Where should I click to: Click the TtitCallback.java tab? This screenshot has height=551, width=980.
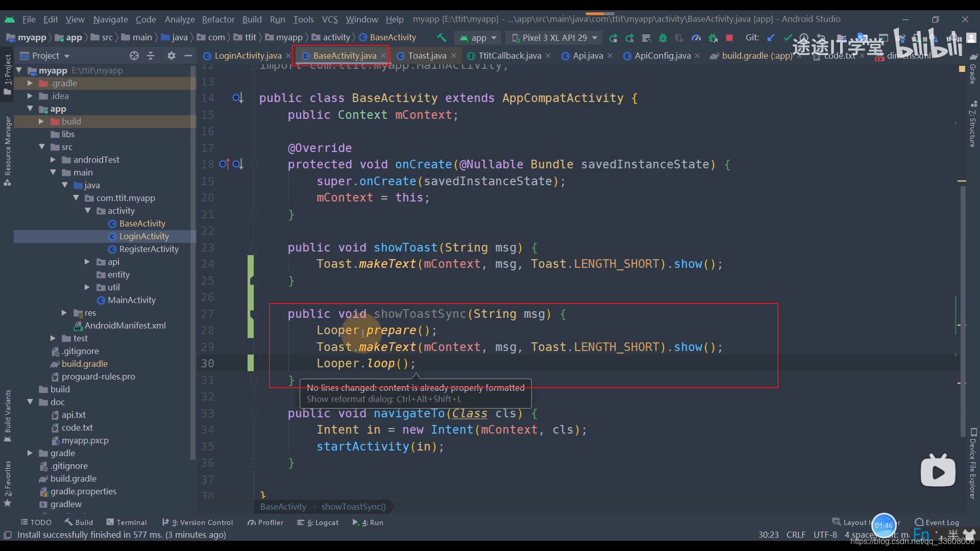pos(509,55)
